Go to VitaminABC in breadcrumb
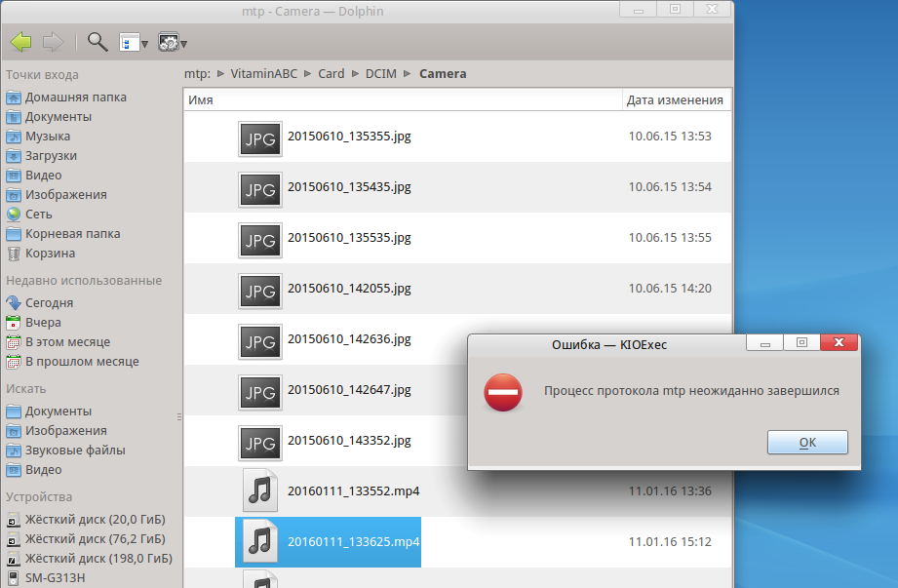The image size is (898, 588). (x=264, y=74)
